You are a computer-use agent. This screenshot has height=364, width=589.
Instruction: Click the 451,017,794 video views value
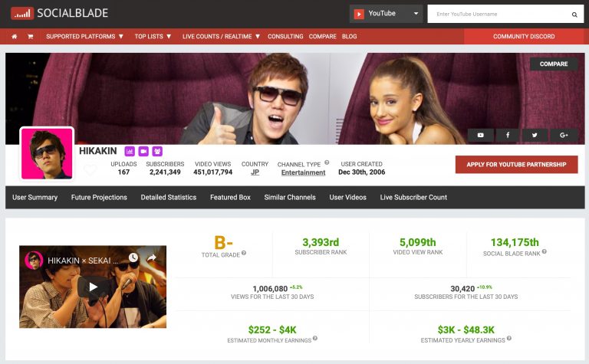(212, 172)
